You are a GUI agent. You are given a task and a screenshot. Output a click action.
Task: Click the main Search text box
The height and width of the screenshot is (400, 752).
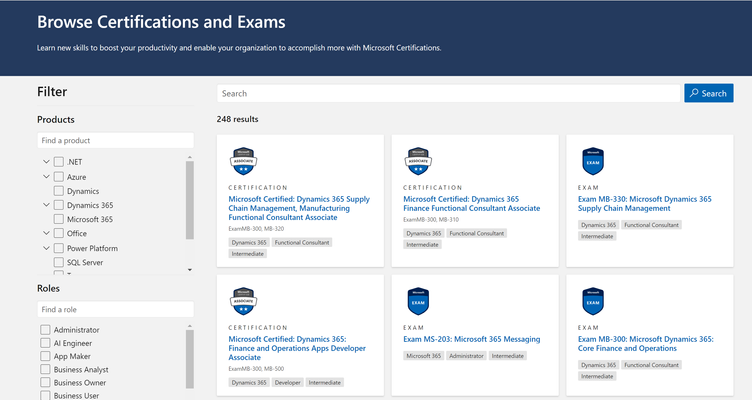pyautogui.click(x=448, y=94)
